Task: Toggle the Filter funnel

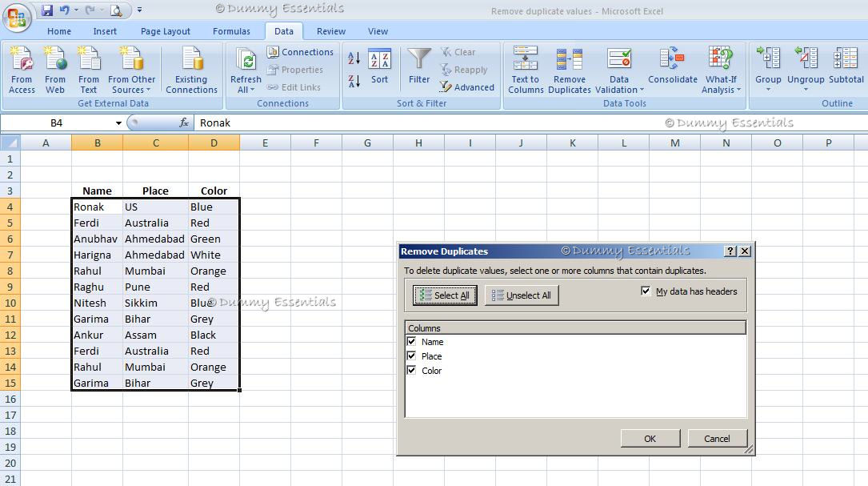Action: [x=419, y=66]
